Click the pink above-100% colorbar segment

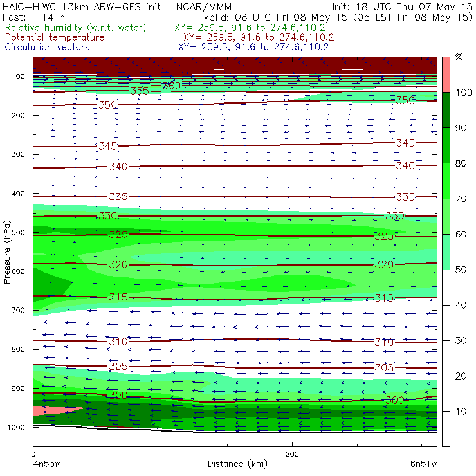446,75
